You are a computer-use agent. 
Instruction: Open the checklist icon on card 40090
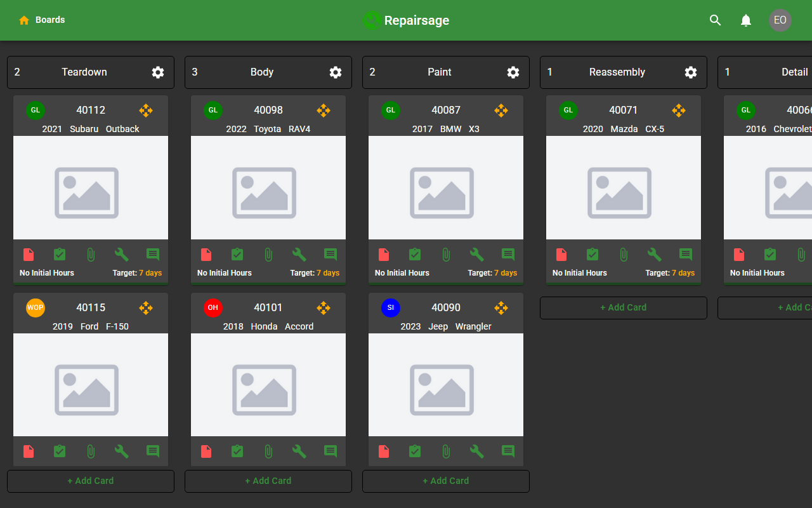415,451
